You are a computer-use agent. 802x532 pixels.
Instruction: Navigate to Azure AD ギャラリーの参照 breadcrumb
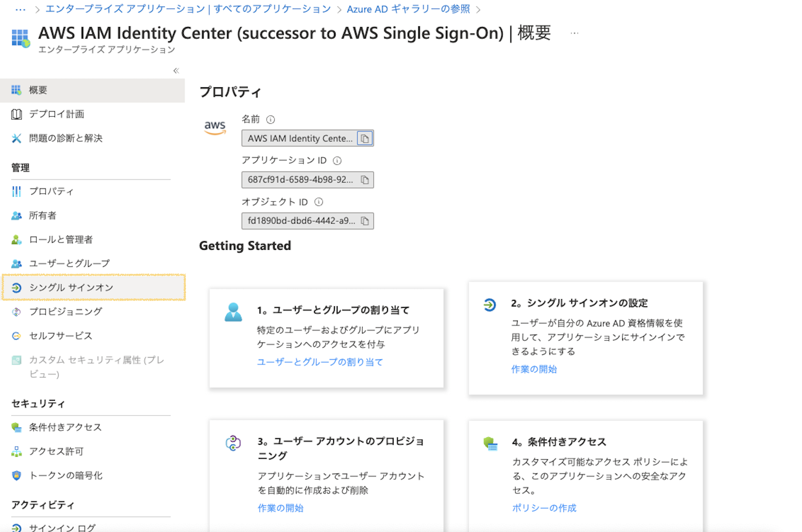[408, 9]
